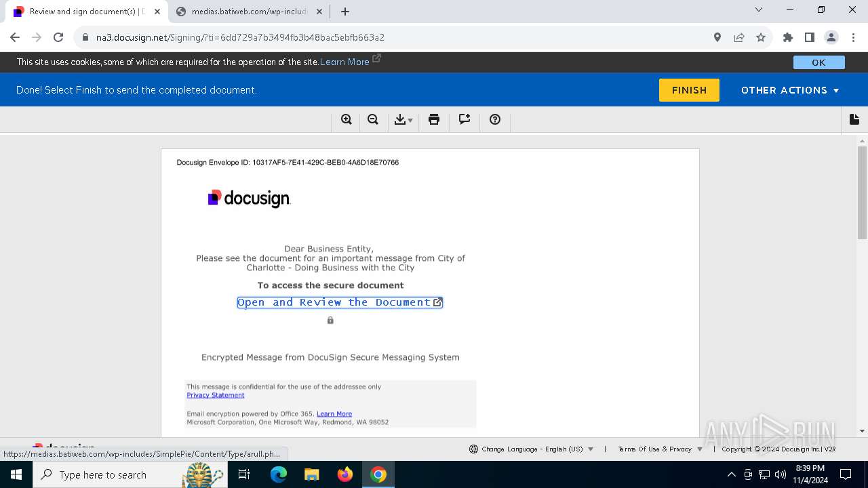Open Windows Start menu
Screen dimensions: 868x488
point(16,474)
